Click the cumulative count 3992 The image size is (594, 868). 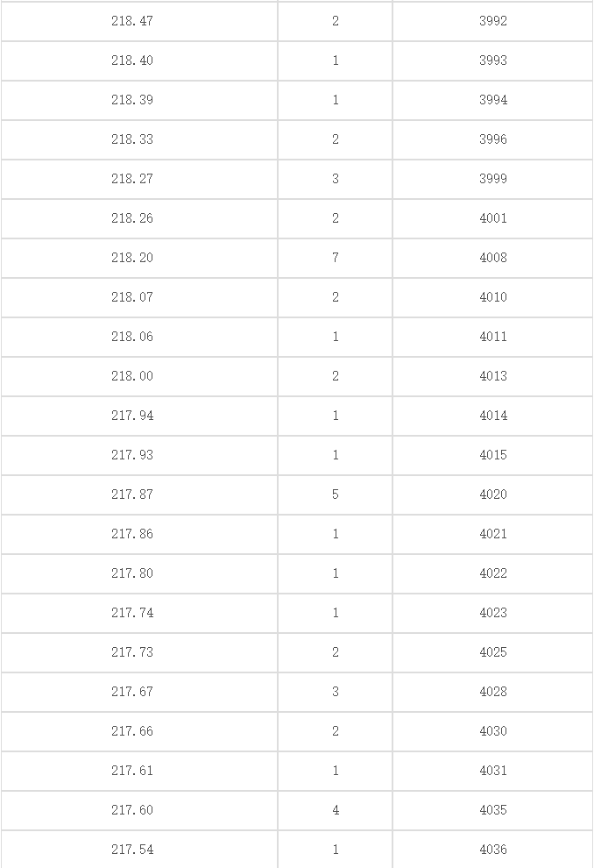pos(492,21)
